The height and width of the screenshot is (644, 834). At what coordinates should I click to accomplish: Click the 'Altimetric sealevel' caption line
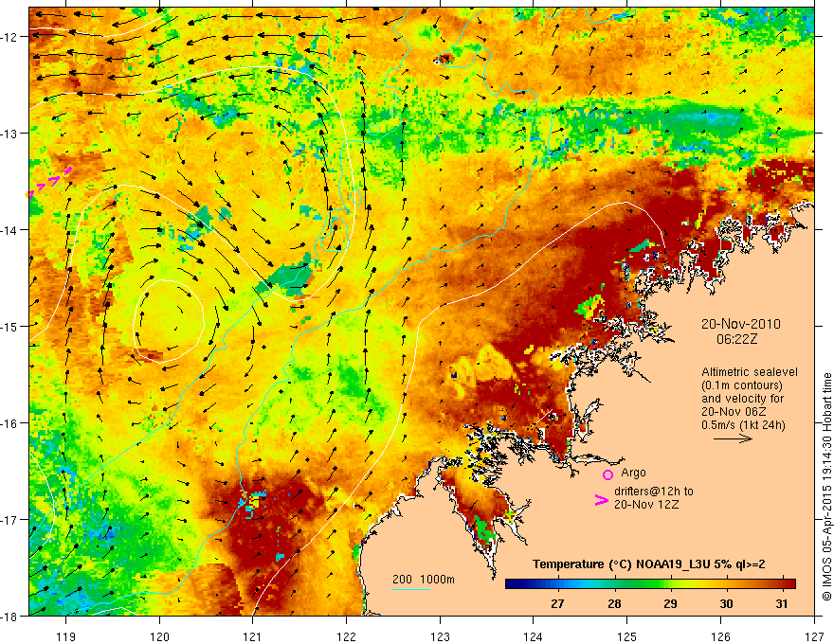[x=750, y=372]
